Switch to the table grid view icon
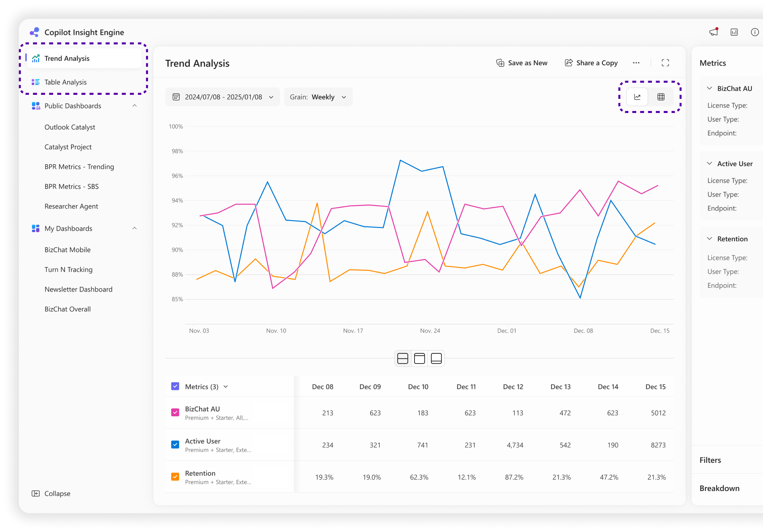The height and width of the screenshot is (532, 763). [661, 97]
